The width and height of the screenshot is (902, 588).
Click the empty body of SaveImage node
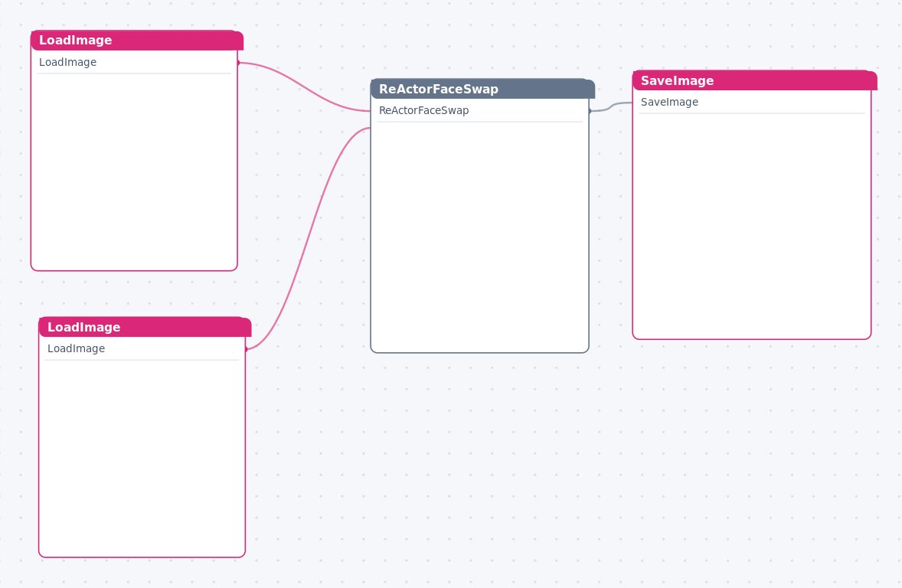(752, 226)
